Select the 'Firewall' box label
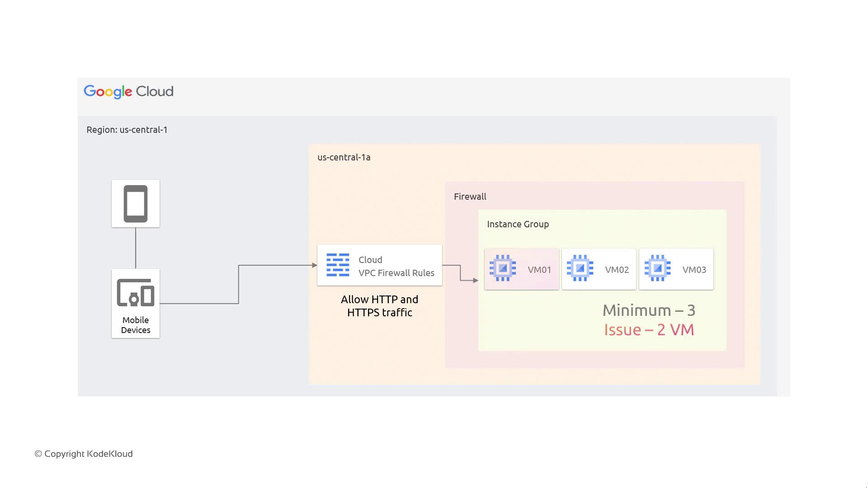Viewport: 868px width, 488px height. coord(470,197)
